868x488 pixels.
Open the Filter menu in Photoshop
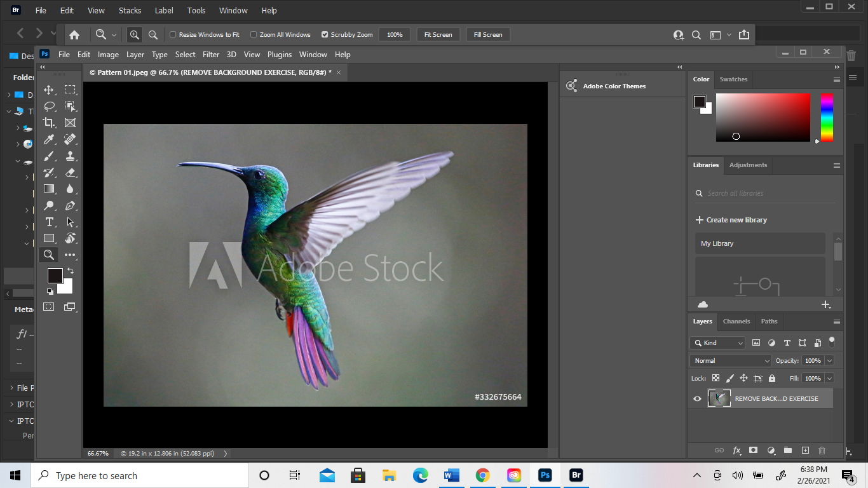tap(211, 55)
